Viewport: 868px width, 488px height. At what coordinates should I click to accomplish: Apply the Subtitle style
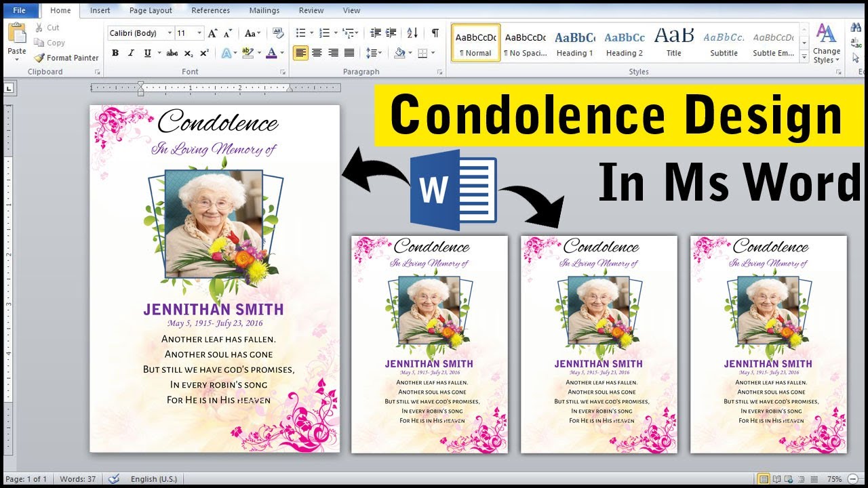[724, 43]
